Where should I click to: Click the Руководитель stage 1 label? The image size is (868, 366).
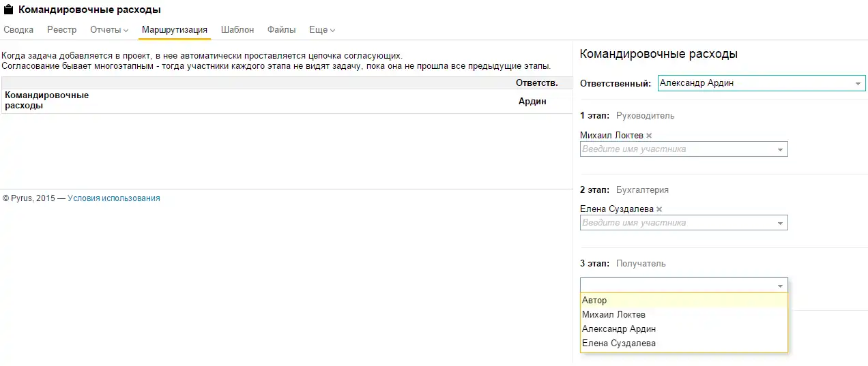coord(645,116)
